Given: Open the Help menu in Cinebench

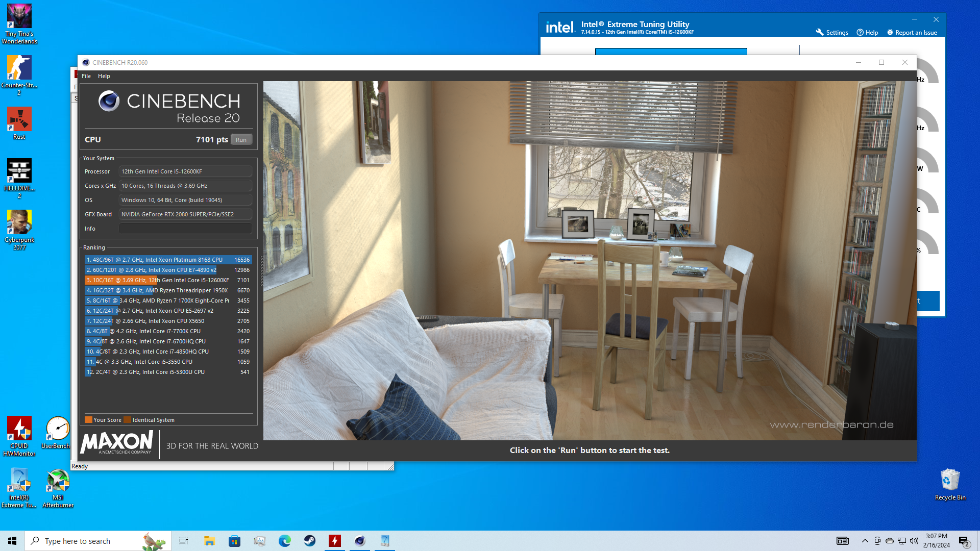Looking at the screenshot, I should click(104, 76).
